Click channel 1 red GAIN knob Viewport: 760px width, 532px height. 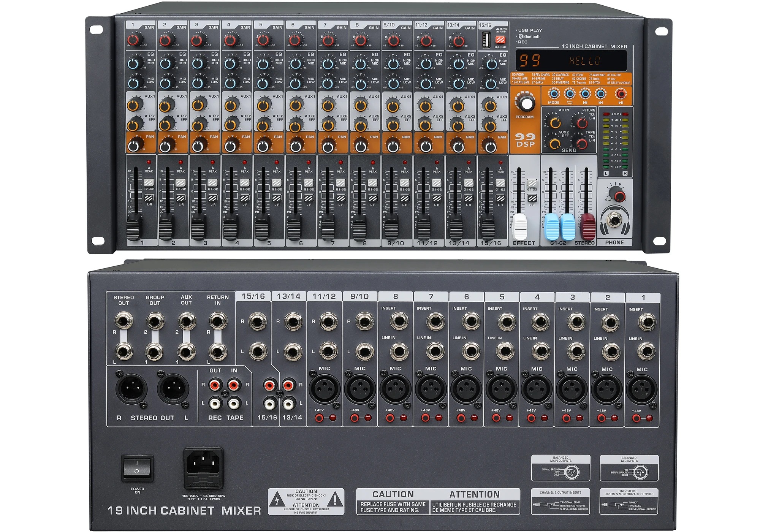pyautogui.click(x=134, y=40)
